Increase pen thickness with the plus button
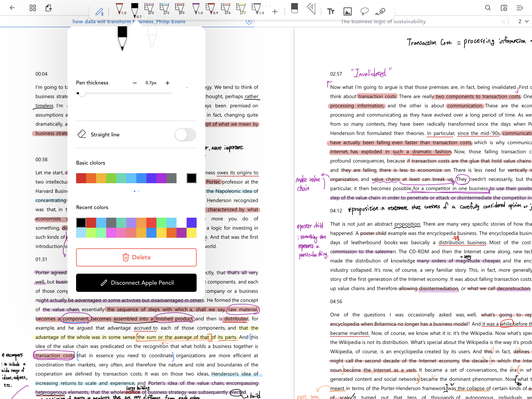 pos(167,83)
